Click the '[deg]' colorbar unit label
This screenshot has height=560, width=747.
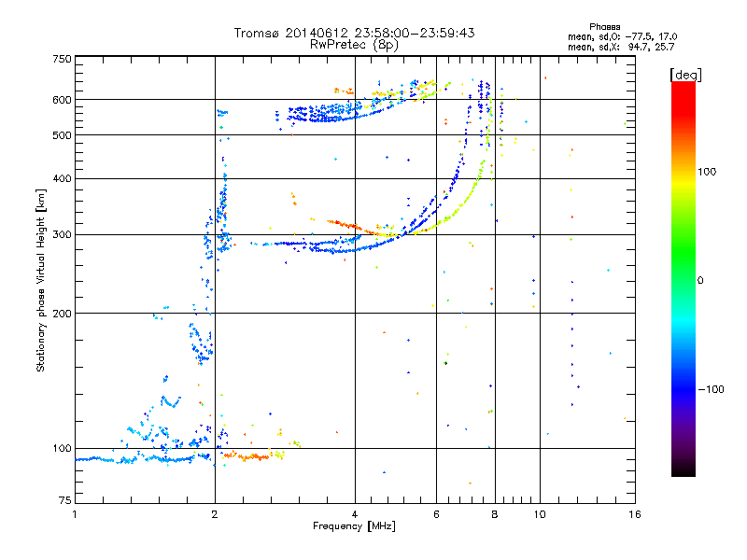(685, 75)
